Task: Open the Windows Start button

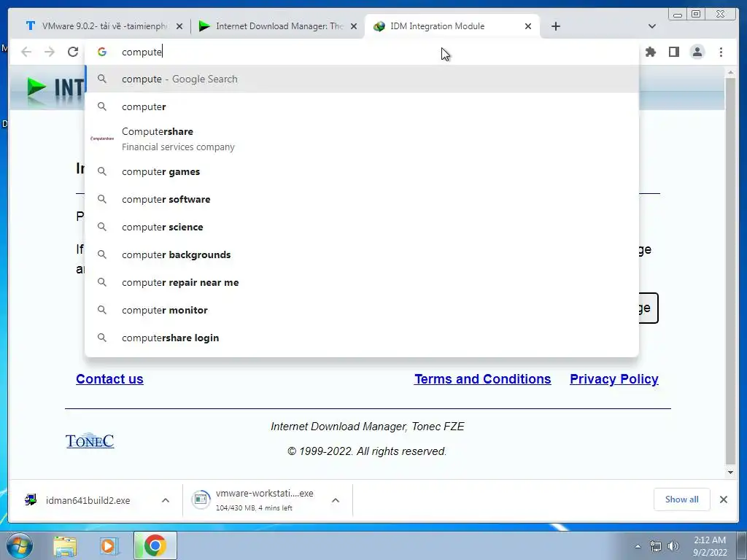Action: 19,545
